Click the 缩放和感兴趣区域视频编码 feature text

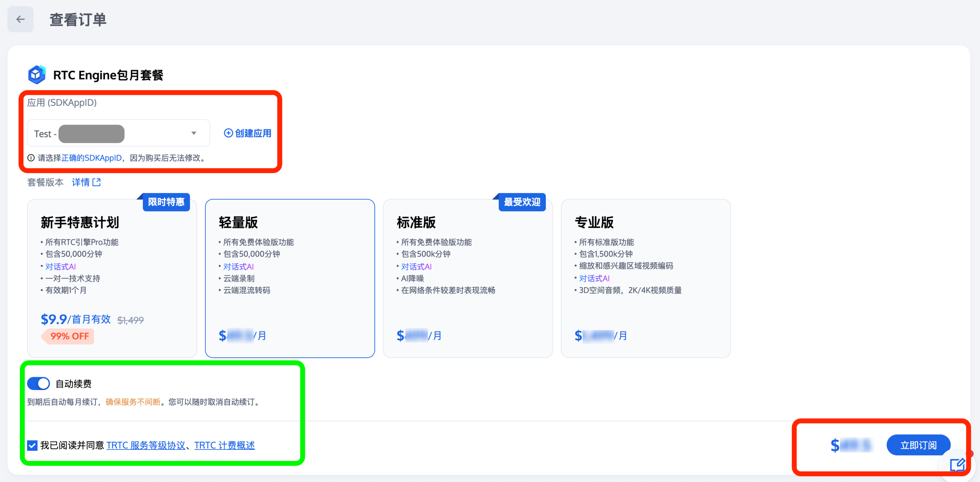(x=626, y=266)
